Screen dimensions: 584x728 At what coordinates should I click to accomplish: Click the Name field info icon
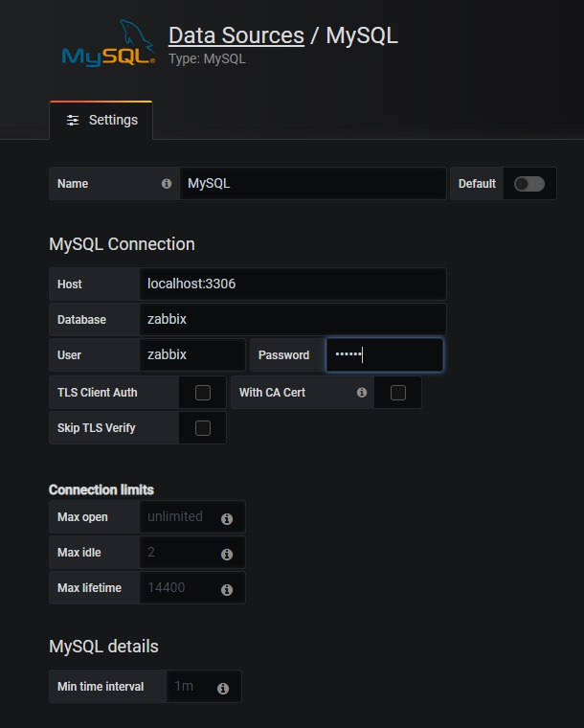pyautogui.click(x=167, y=184)
